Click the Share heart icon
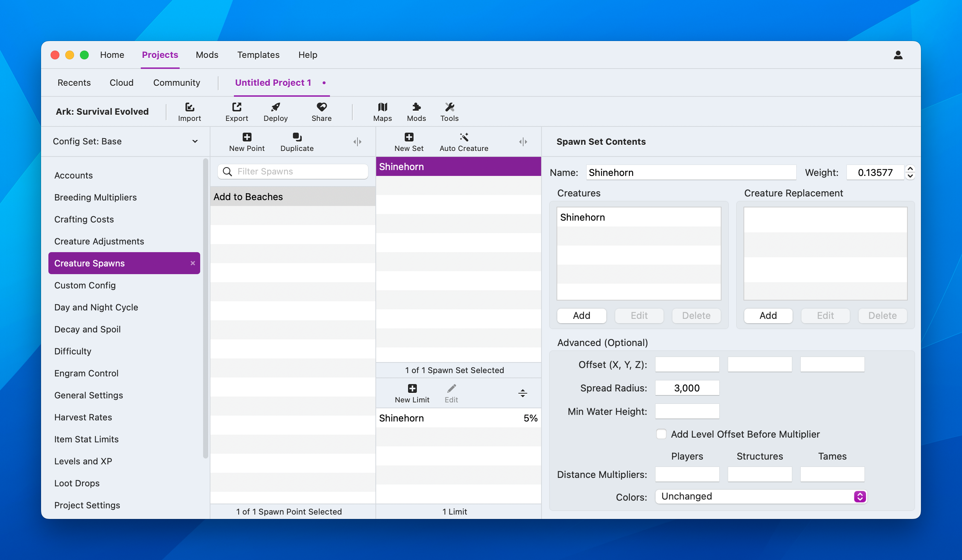The width and height of the screenshot is (962, 560). point(322,108)
